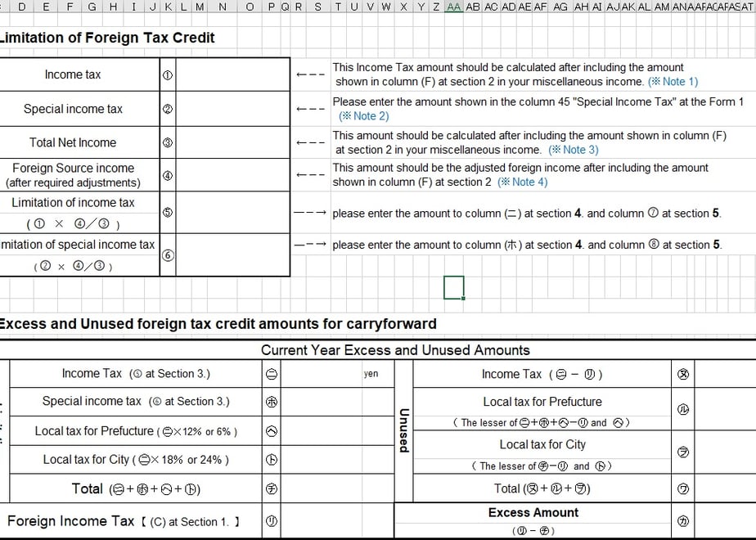The height and width of the screenshot is (540, 756).
Task: Select column F header
Action: tap(70, 7)
